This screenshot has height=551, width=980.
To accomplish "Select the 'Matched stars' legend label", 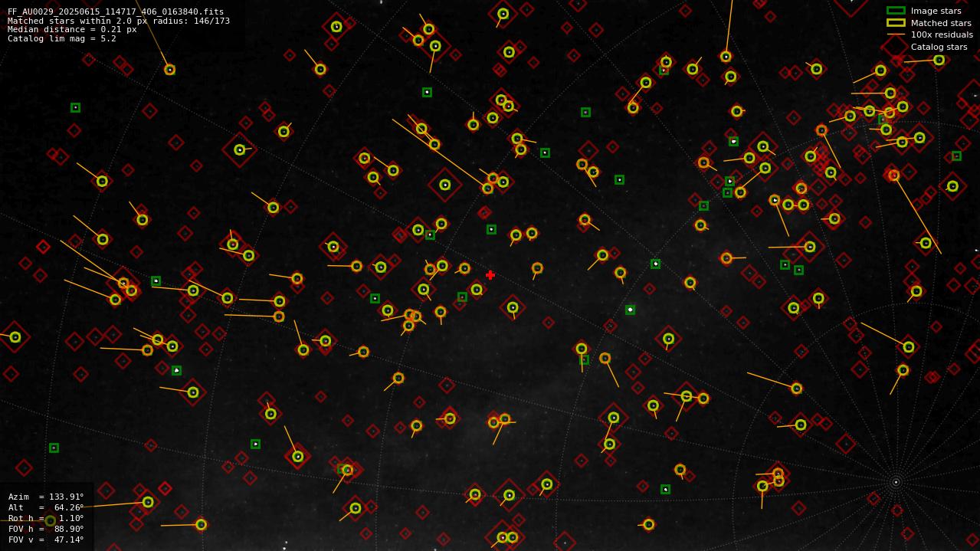I will click(941, 23).
